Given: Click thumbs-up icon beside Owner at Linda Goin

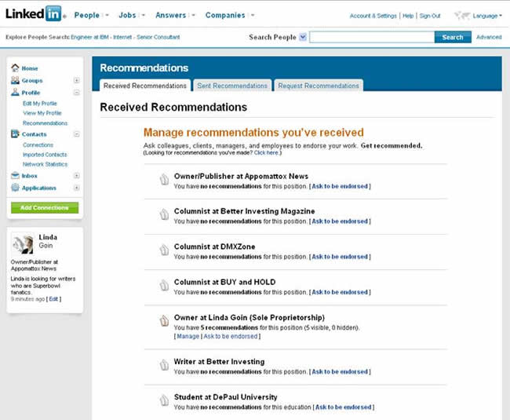Looking at the screenshot, I should click(x=164, y=321).
